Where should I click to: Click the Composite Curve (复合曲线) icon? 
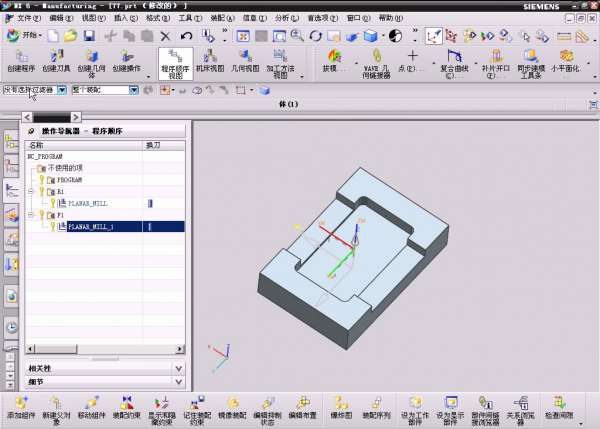454,64
